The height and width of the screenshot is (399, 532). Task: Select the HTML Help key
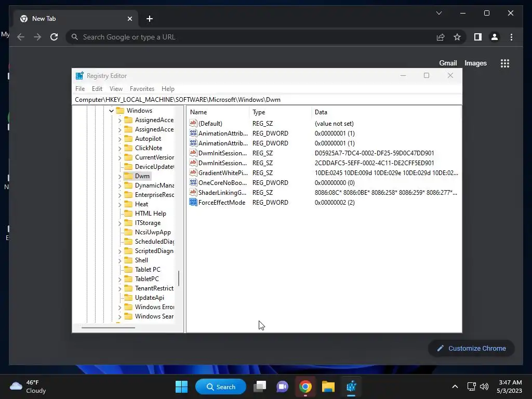[150, 214]
